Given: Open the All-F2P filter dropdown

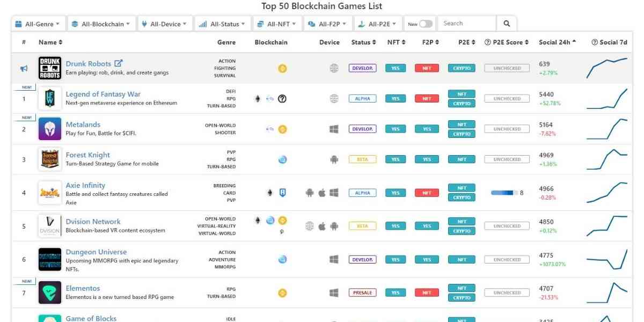Looking at the screenshot, I should 328,24.
